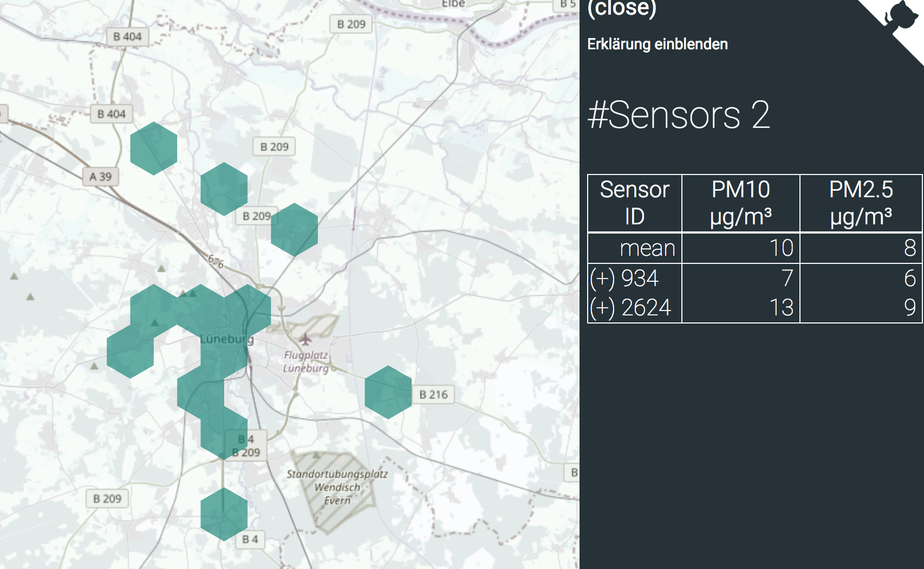Click the PM10 column header
The width and height of the screenshot is (924, 569).
pos(741,203)
